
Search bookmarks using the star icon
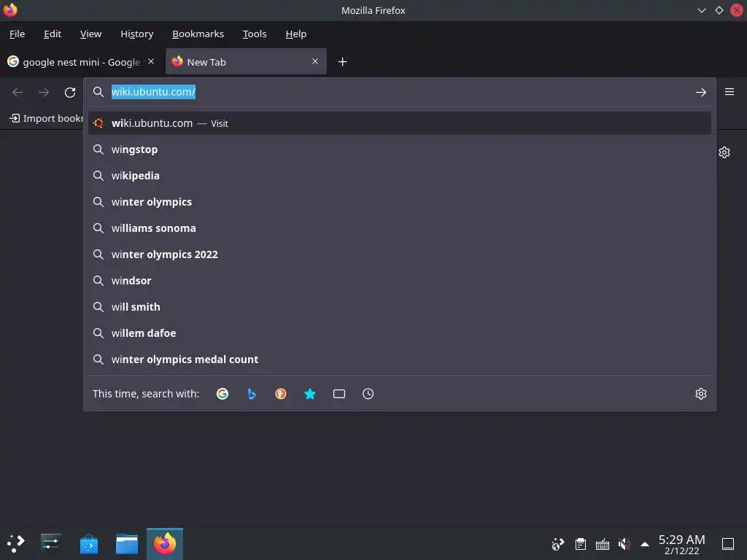point(309,394)
